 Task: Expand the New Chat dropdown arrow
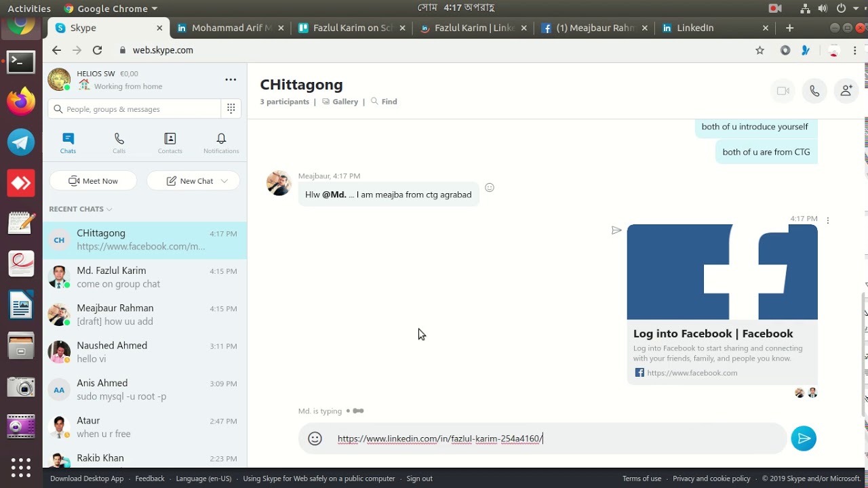tap(225, 181)
